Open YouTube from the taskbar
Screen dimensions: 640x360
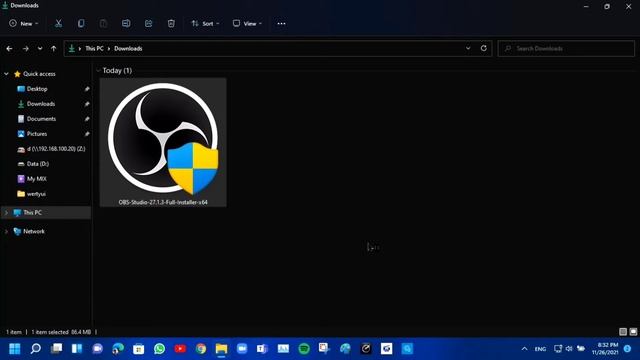180,349
